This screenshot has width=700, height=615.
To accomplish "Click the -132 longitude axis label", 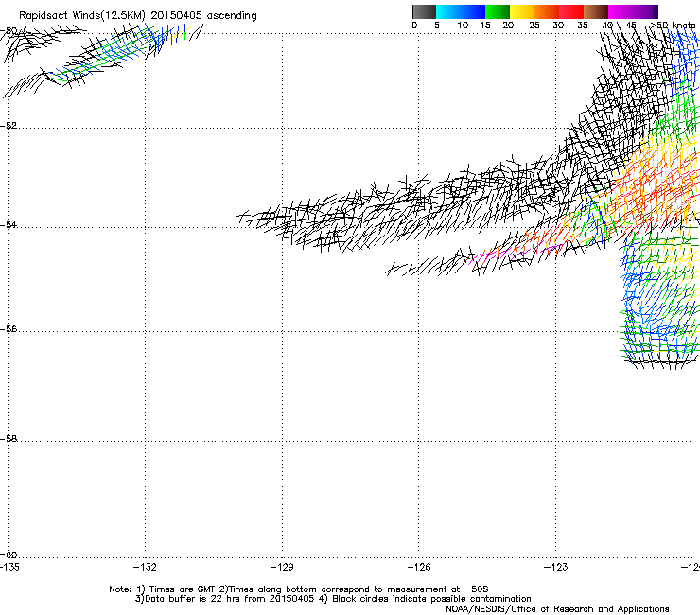I will [145, 567].
